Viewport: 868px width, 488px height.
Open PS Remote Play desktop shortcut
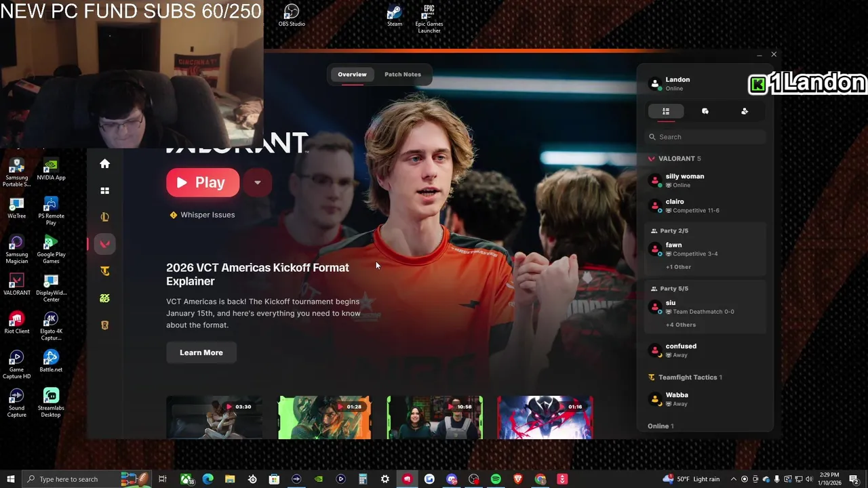(x=51, y=211)
